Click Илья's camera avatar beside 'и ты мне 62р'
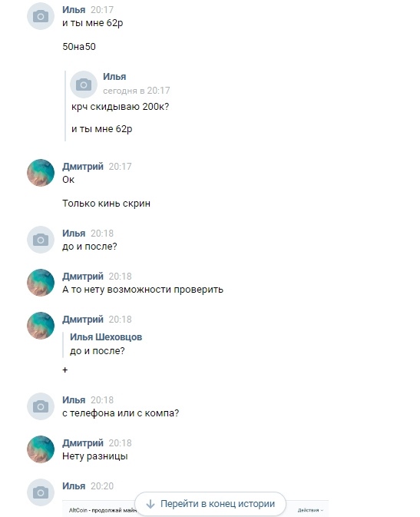The image size is (420, 517). coord(41,16)
